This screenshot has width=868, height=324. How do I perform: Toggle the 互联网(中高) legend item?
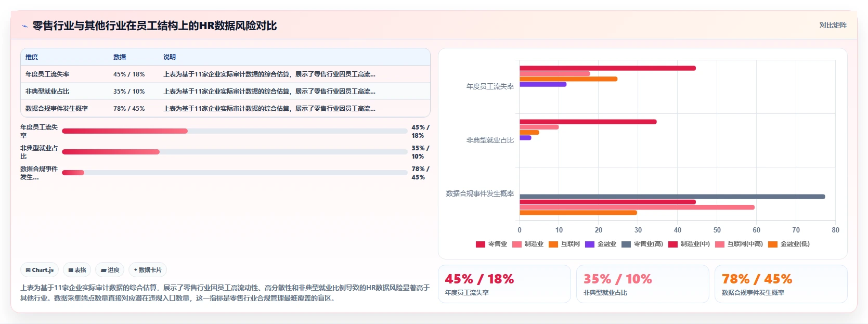(x=739, y=244)
